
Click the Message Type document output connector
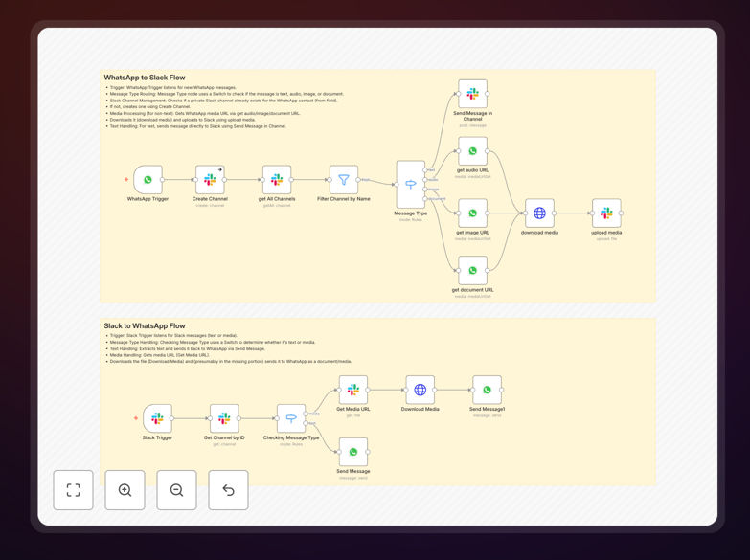coord(425,199)
